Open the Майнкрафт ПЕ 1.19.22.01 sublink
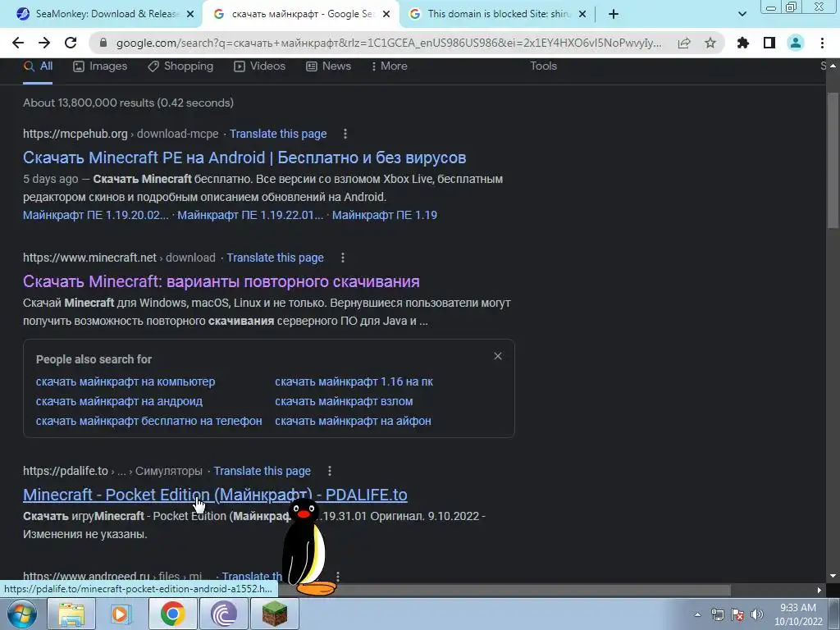The width and height of the screenshot is (840, 630). point(250,216)
